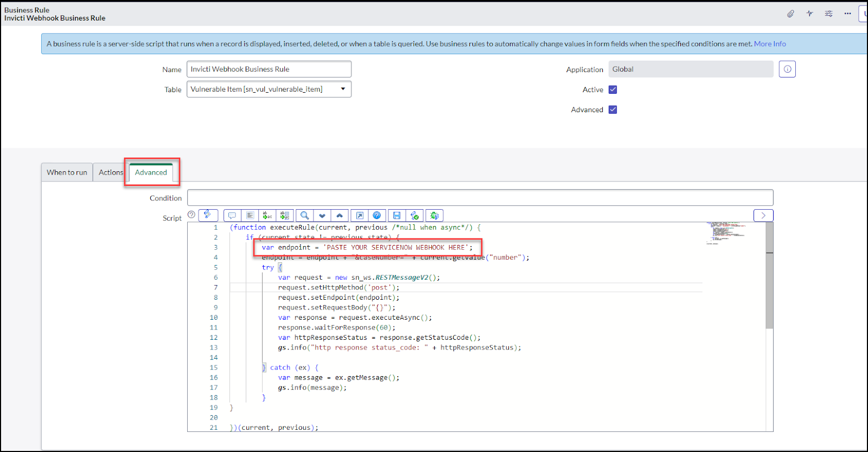Open the attachments paperclip icon
Screen dimensions: 868x452
pos(790,14)
